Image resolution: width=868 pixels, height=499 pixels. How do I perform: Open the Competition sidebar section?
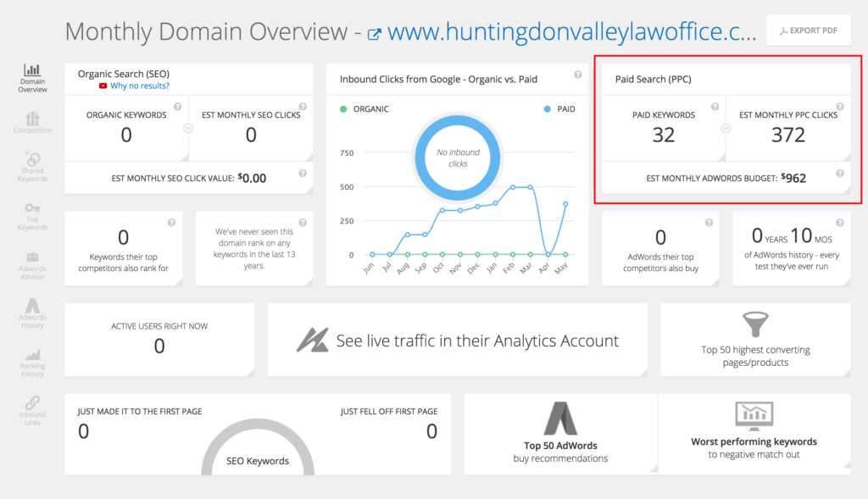click(x=32, y=122)
